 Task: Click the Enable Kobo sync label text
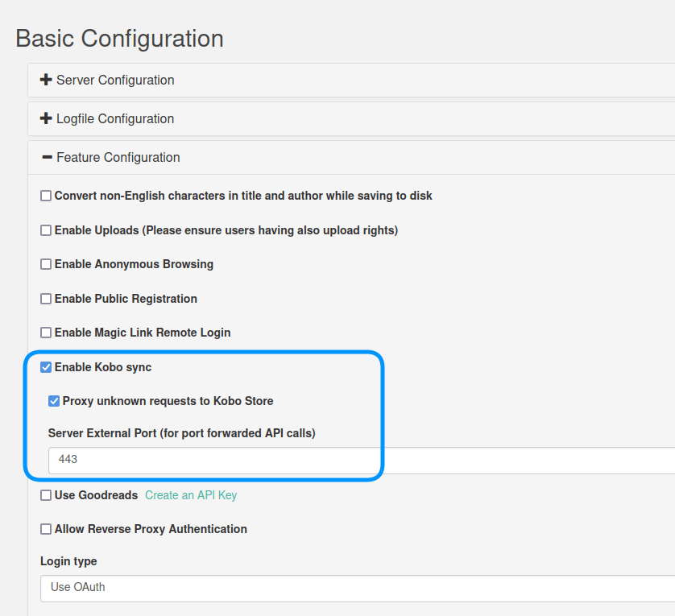click(103, 367)
